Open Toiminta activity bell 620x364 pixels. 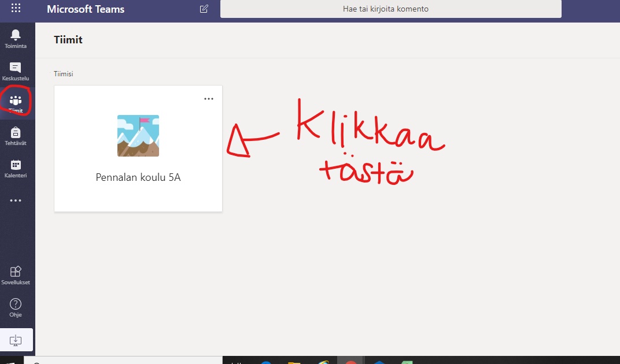tap(16, 38)
